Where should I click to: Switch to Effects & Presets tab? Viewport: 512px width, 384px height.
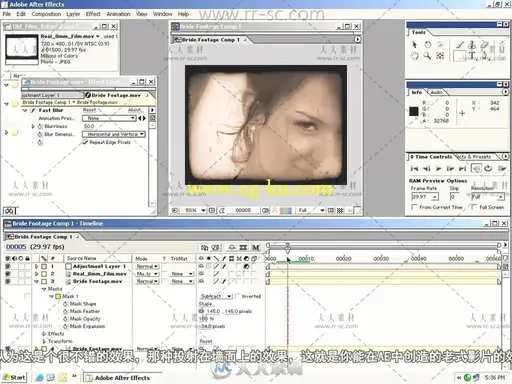pyautogui.click(x=474, y=157)
